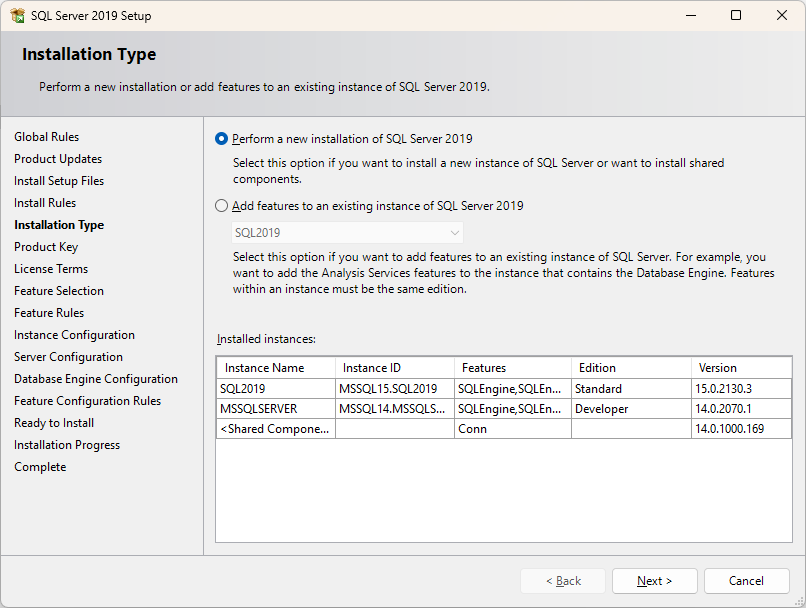This screenshot has height=608, width=806.
Task: Click the Back button
Action: click(563, 581)
